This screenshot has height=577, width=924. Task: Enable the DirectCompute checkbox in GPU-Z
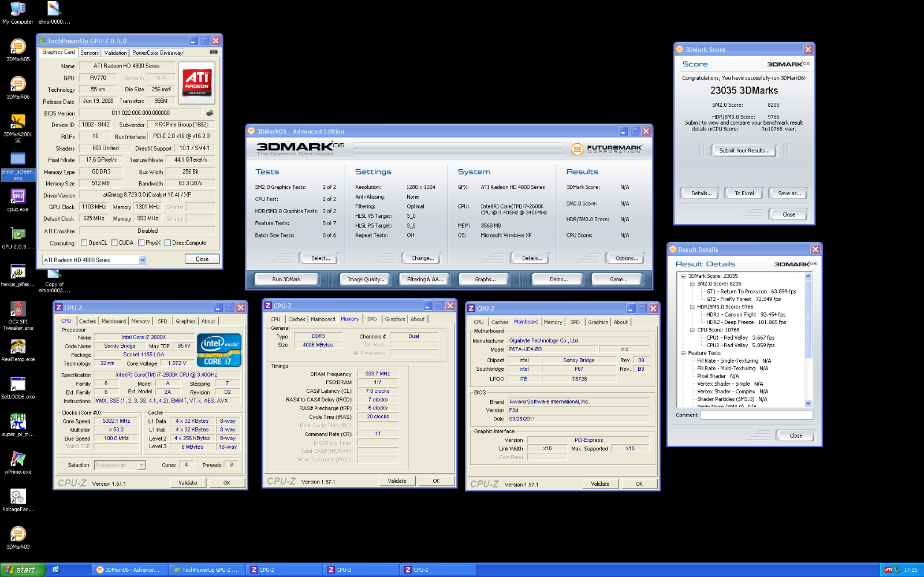tap(167, 243)
